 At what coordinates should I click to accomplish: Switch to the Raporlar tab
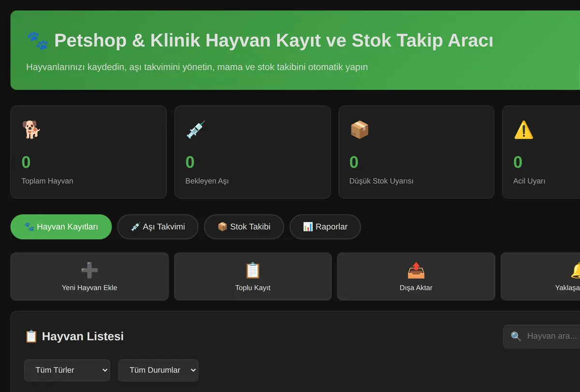[x=325, y=227]
